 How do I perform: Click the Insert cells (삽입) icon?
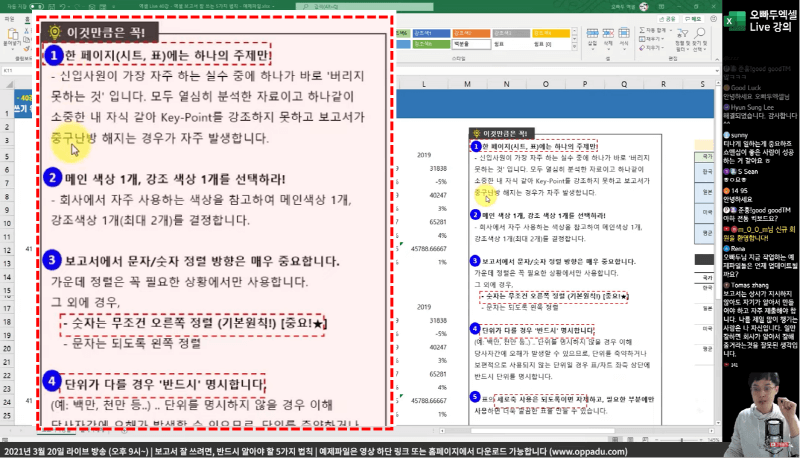(592, 34)
